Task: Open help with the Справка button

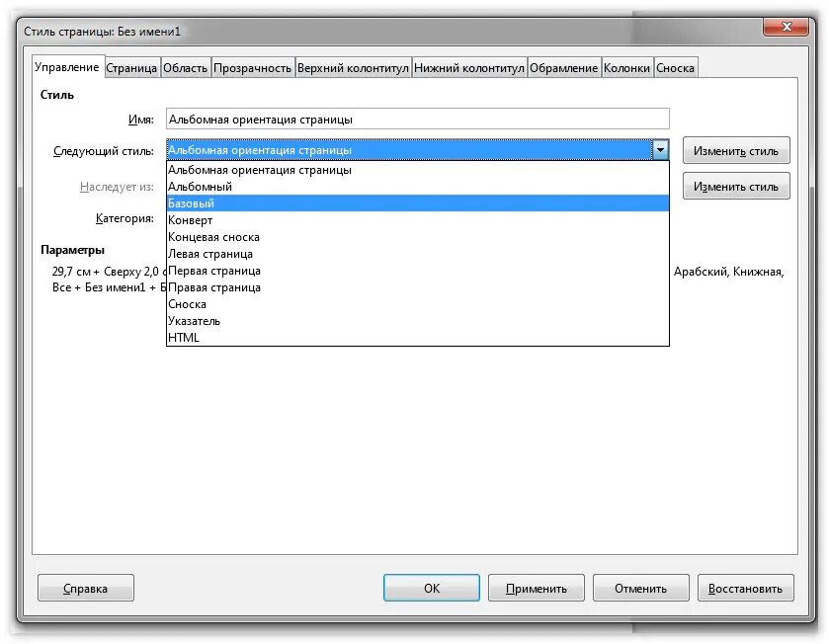Action: click(86, 589)
